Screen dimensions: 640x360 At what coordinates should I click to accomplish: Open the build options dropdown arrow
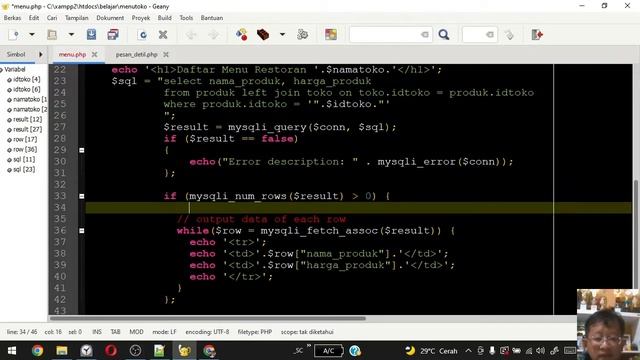[282, 35]
